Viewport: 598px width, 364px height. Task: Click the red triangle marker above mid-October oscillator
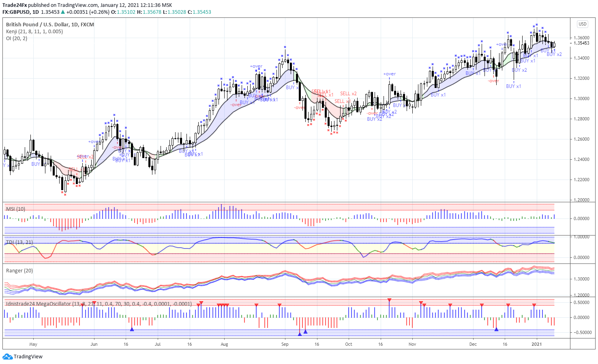[x=389, y=300]
